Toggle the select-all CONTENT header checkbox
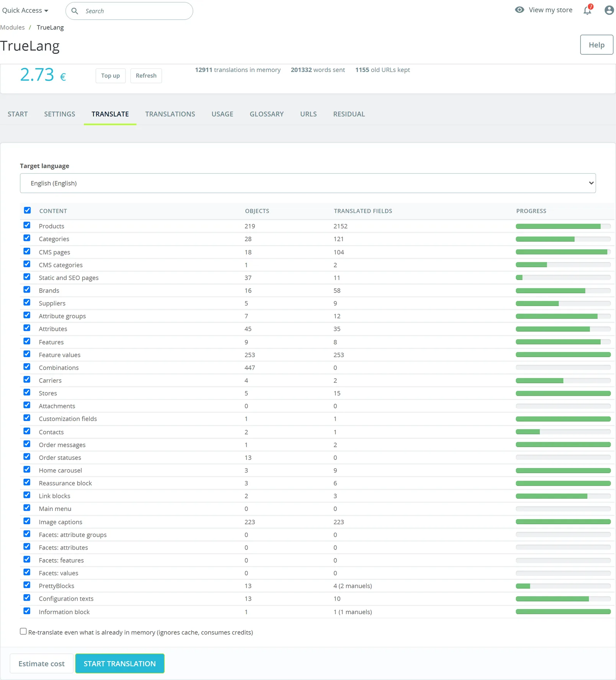The height and width of the screenshot is (680, 616). click(x=27, y=210)
